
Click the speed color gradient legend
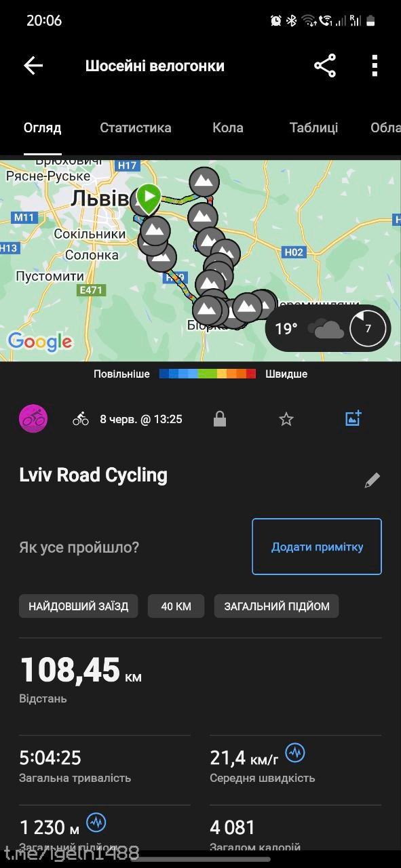coord(208,374)
